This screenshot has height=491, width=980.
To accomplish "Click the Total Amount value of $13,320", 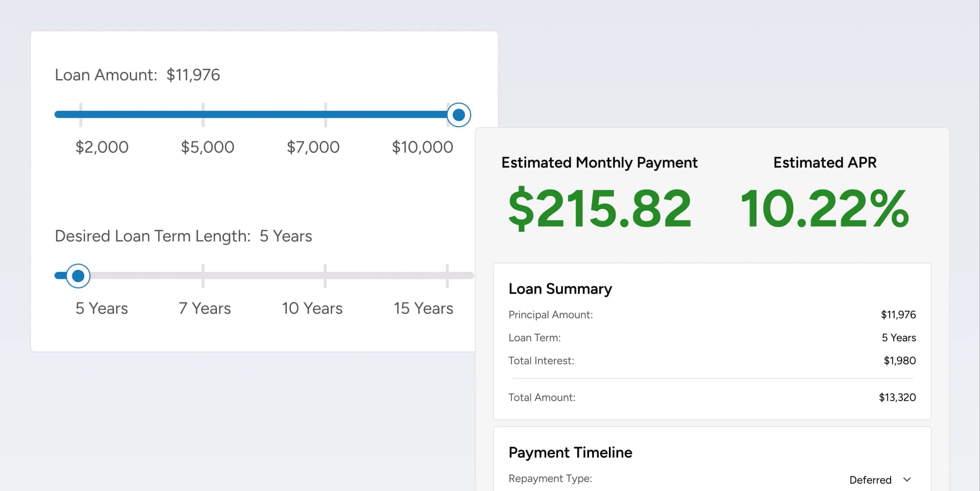I will (897, 398).
